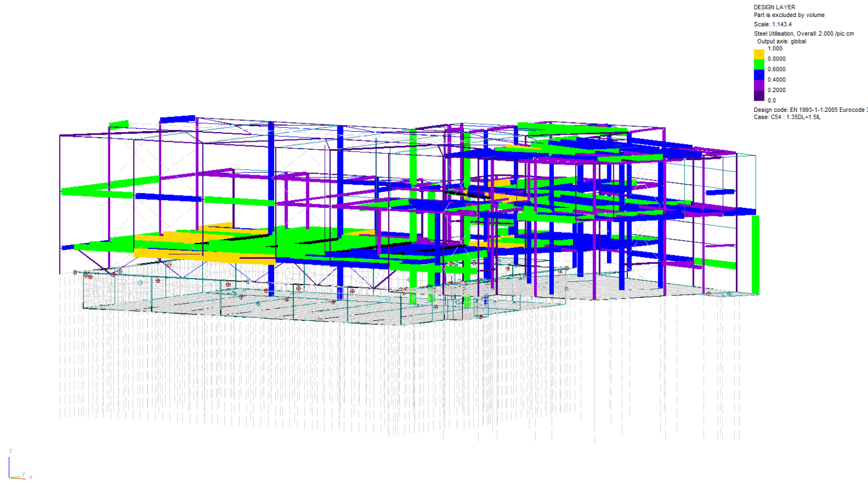Screen dimensions: 868x487
Task: Select the Y axis label in the triad
Action: (x=24, y=474)
